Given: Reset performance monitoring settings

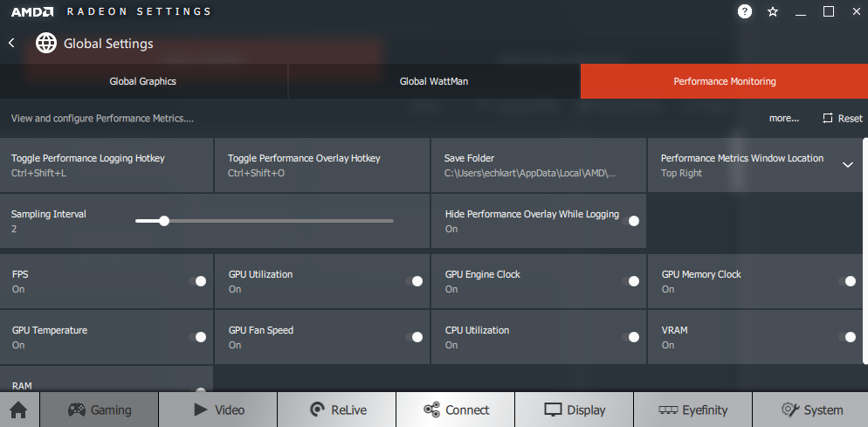Looking at the screenshot, I should coord(842,118).
